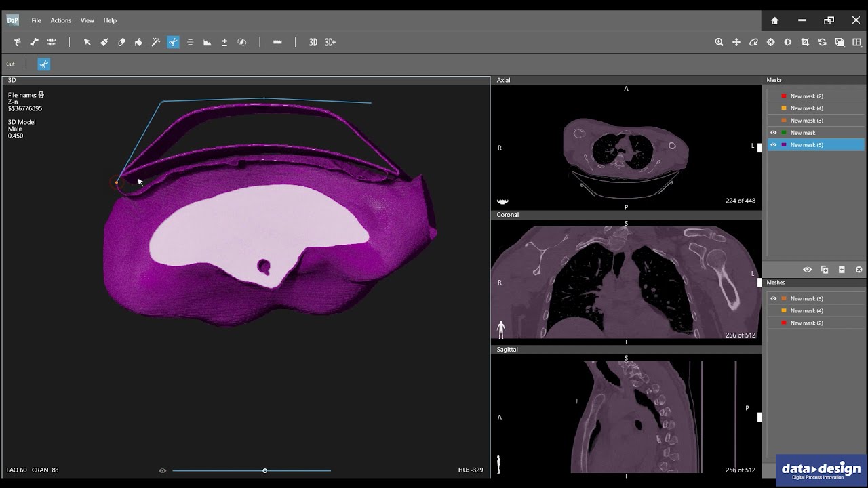
Task: Select the bone segmentation tool icon
Action: pos(34,42)
